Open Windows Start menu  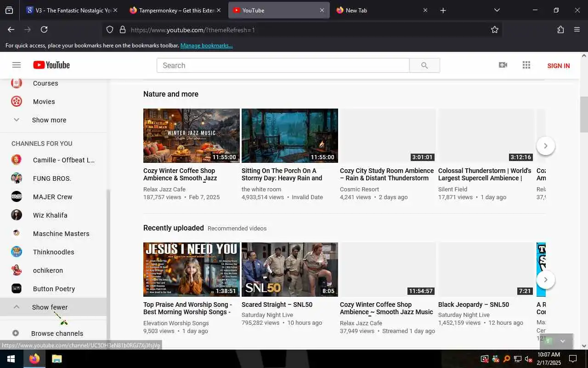11,359
